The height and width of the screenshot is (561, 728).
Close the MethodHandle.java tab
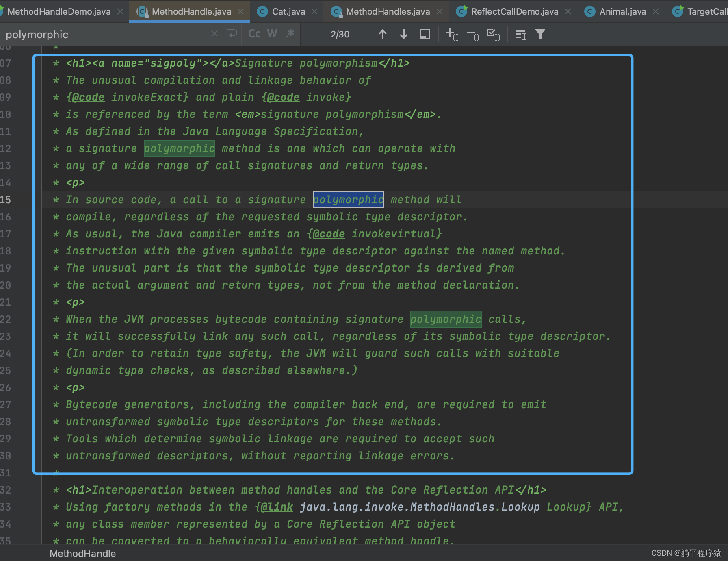point(240,11)
